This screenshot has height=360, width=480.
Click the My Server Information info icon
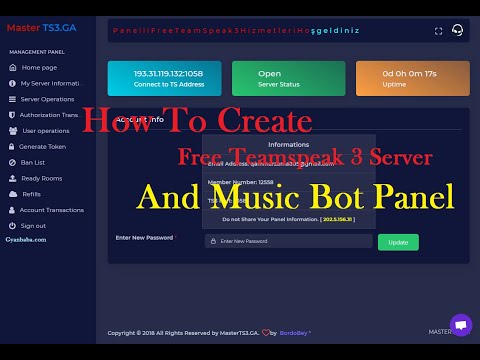(x=12, y=83)
